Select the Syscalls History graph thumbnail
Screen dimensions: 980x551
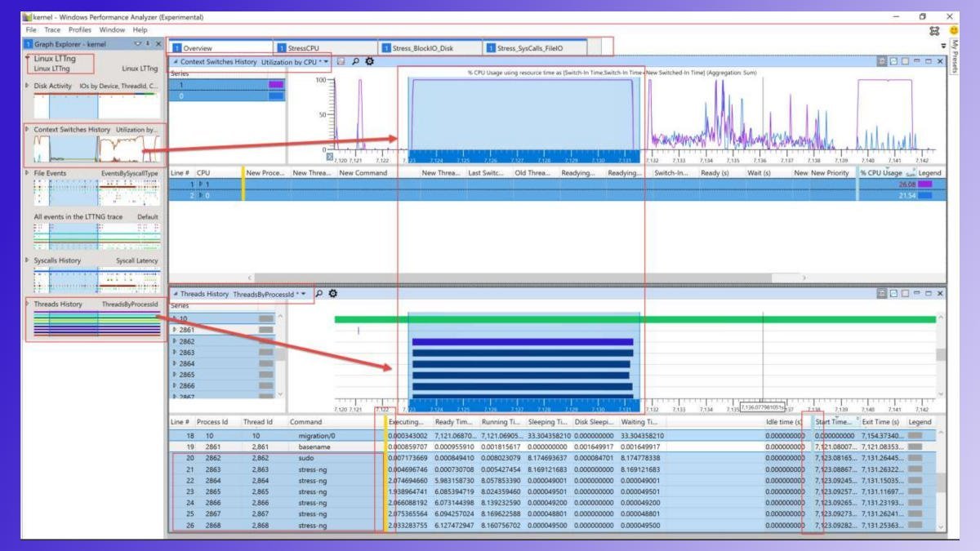97,280
